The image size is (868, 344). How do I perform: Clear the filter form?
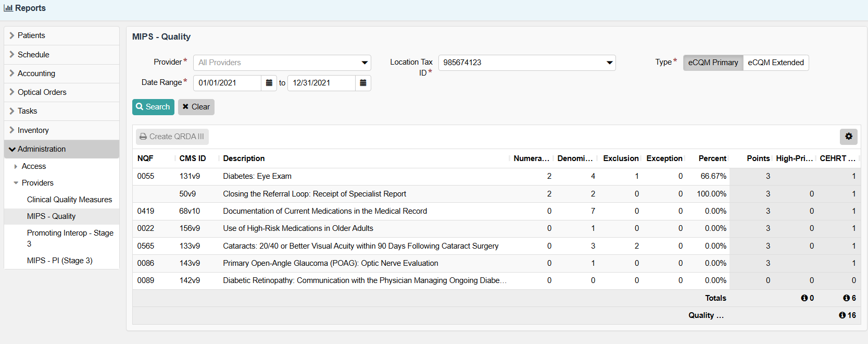pos(196,107)
